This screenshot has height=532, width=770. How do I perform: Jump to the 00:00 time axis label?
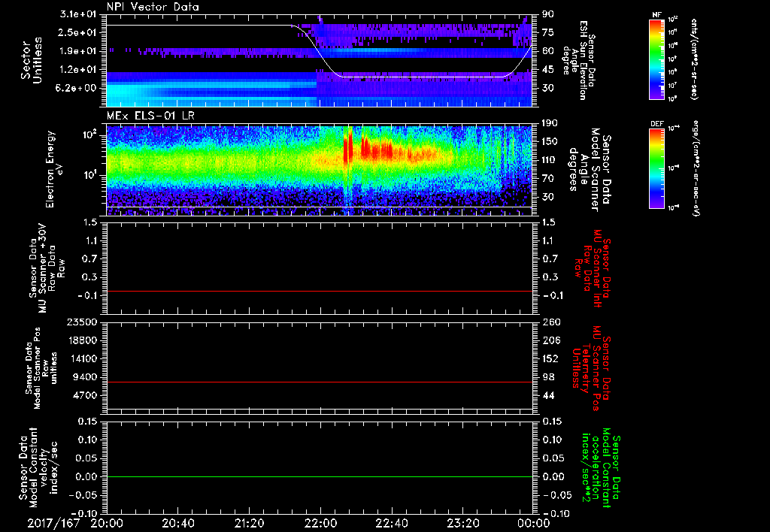534,522
